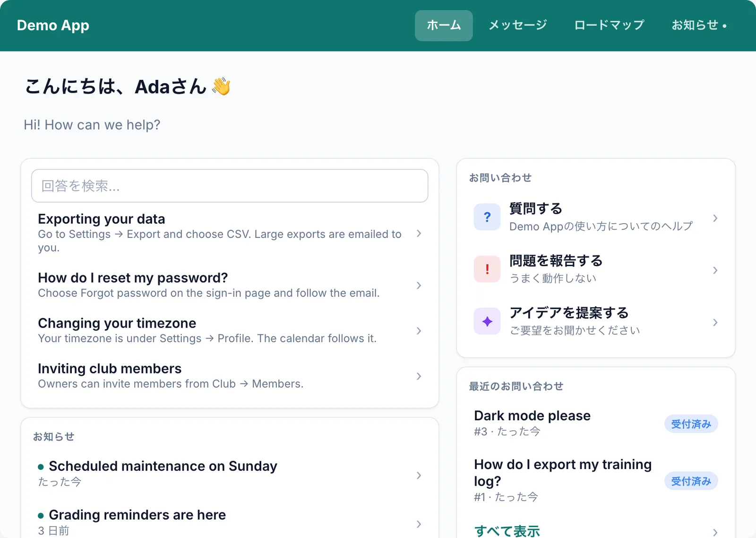This screenshot has width=756, height=538.
Task: Open chevron for Grading reminders are here
Action: point(419,524)
